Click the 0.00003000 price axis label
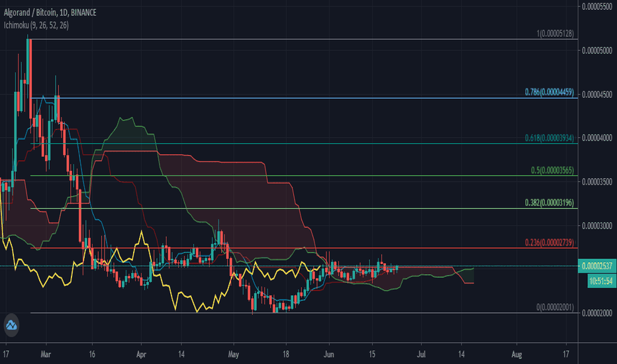 pos(597,226)
